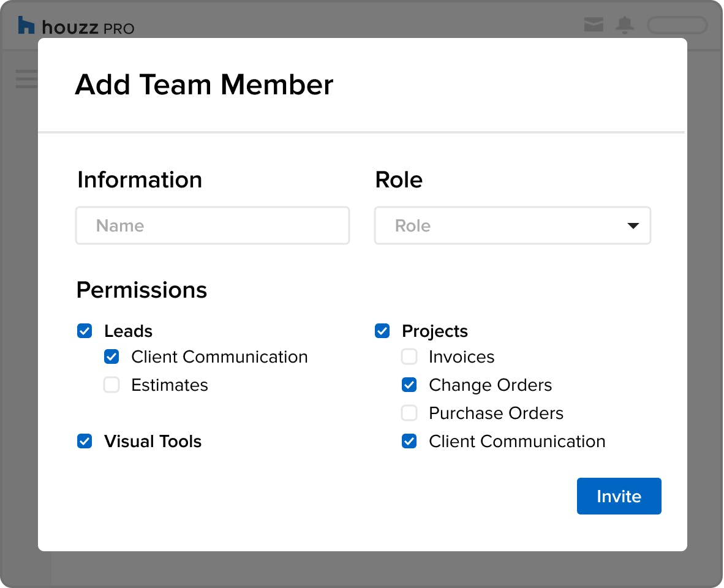Disable Client Communication under Leads
The height and width of the screenshot is (588, 724).
coord(111,356)
